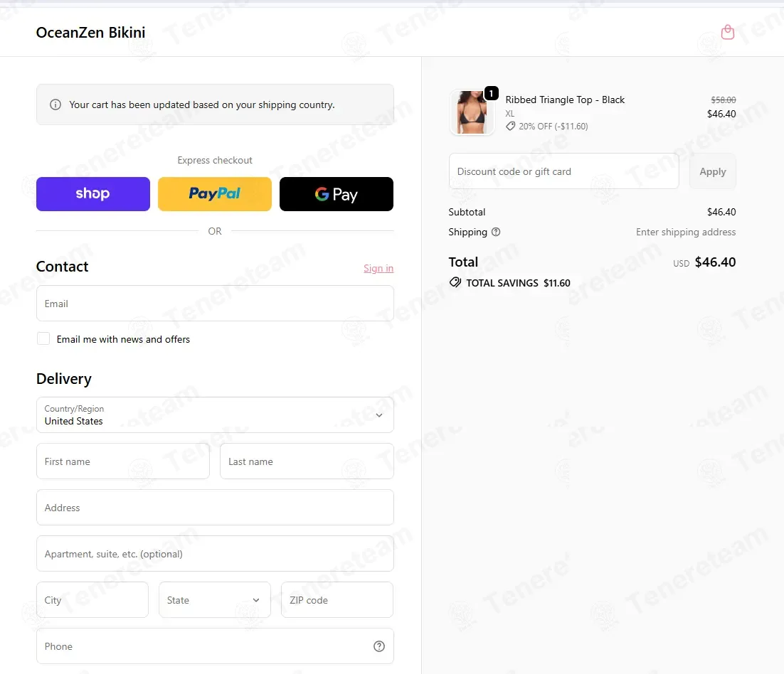This screenshot has height=674, width=784.
Task: Open the shopping bag cart icon
Action: [728, 33]
